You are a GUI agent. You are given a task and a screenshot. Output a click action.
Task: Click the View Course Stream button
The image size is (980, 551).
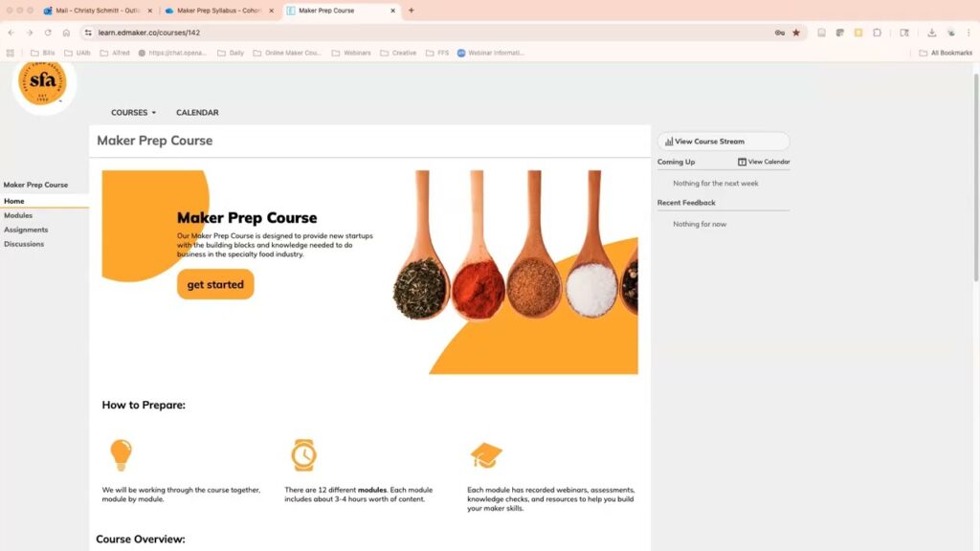click(723, 142)
